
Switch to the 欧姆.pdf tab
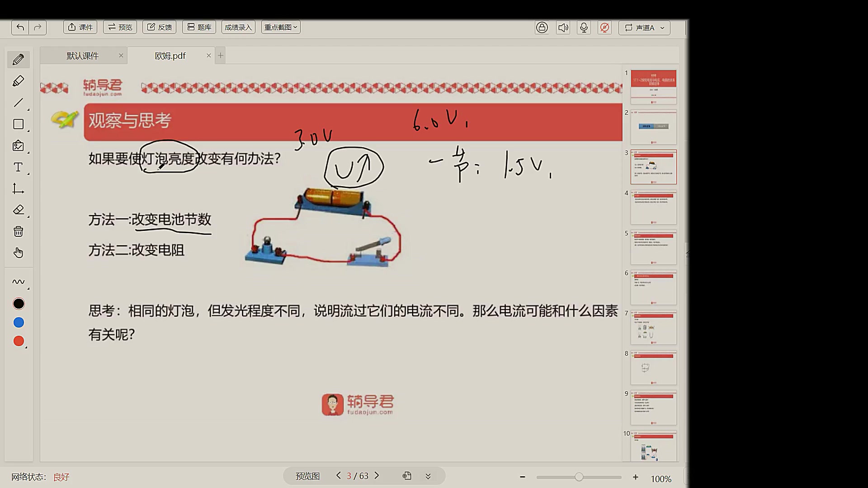(x=169, y=55)
